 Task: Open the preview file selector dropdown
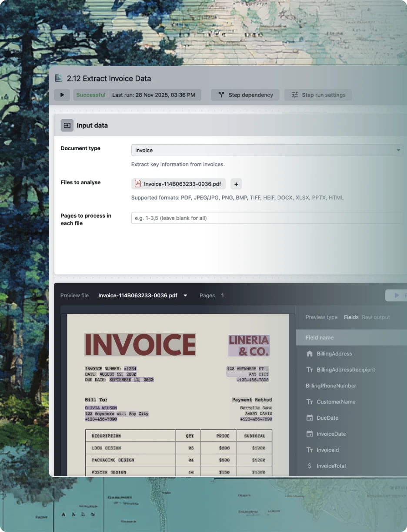click(185, 295)
